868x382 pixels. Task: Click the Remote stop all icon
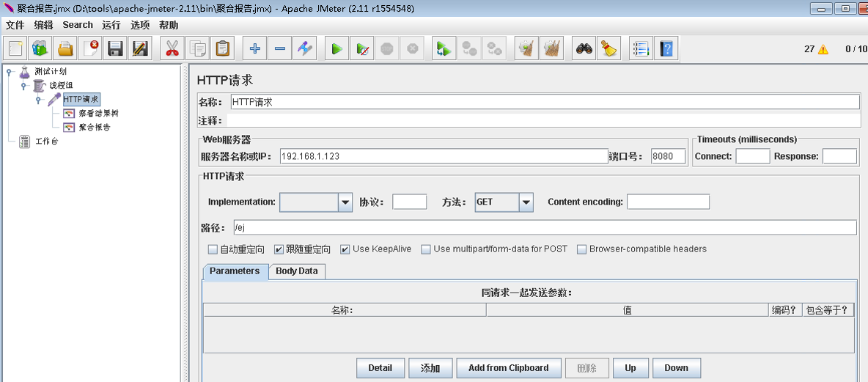(469, 48)
